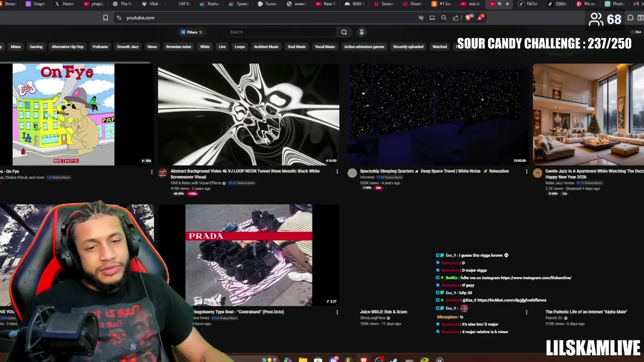Click the cast screen icon in address bar
Screen dimensions: 644x362
tap(432, 18)
